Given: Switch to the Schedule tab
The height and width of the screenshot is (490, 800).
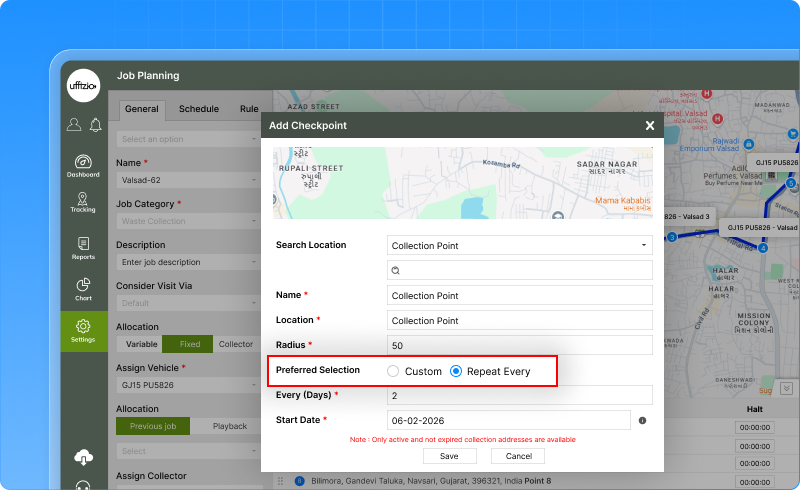Looking at the screenshot, I should 199,109.
